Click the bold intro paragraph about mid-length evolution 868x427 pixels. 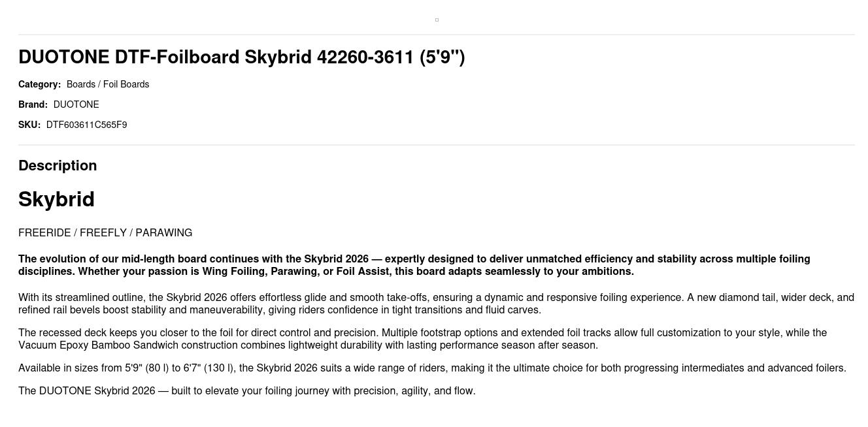click(414, 259)
